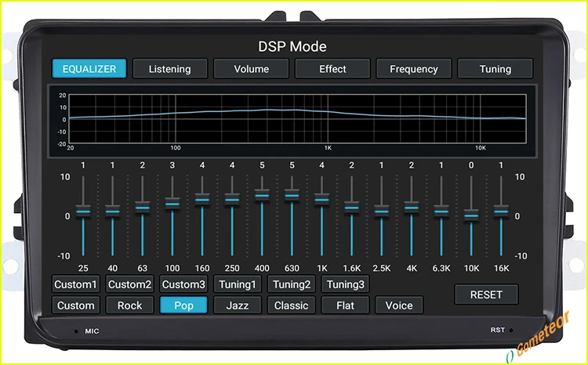Load the Tuning1 preset
The image size is (588, 365).
pyautogui.click(x=238, y=284)
